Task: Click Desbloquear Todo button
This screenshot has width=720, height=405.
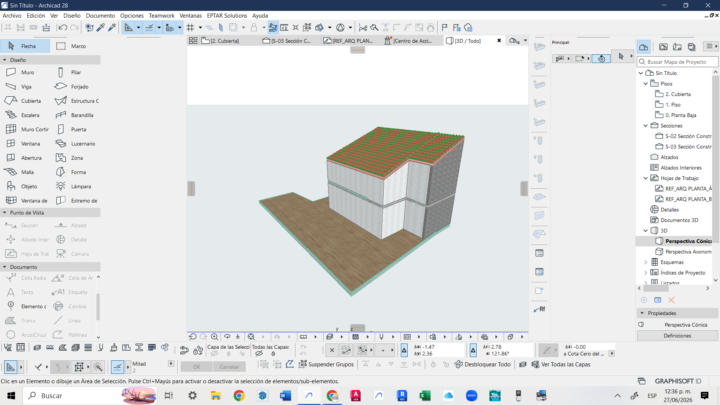Action: pos(483,364)
